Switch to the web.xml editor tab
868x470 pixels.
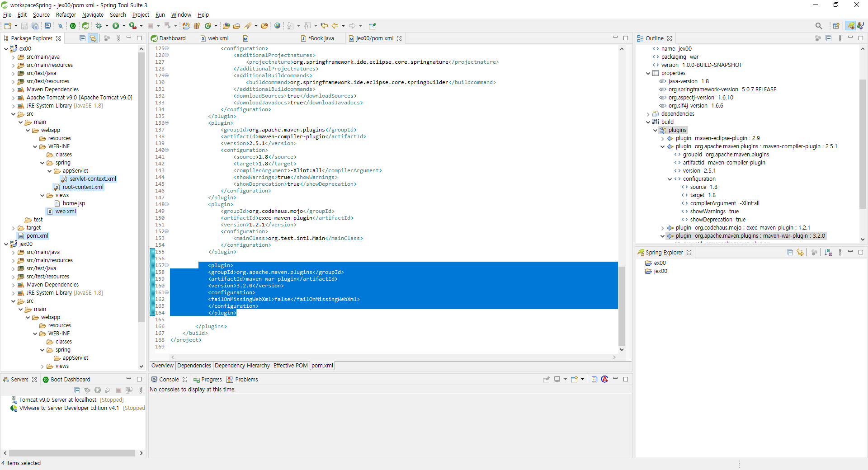click(x=214, y=38)
